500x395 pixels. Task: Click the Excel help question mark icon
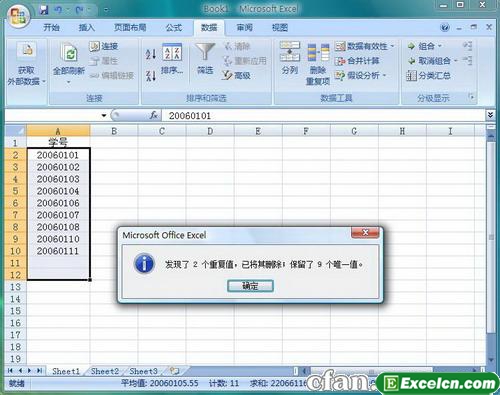point(445,27)
